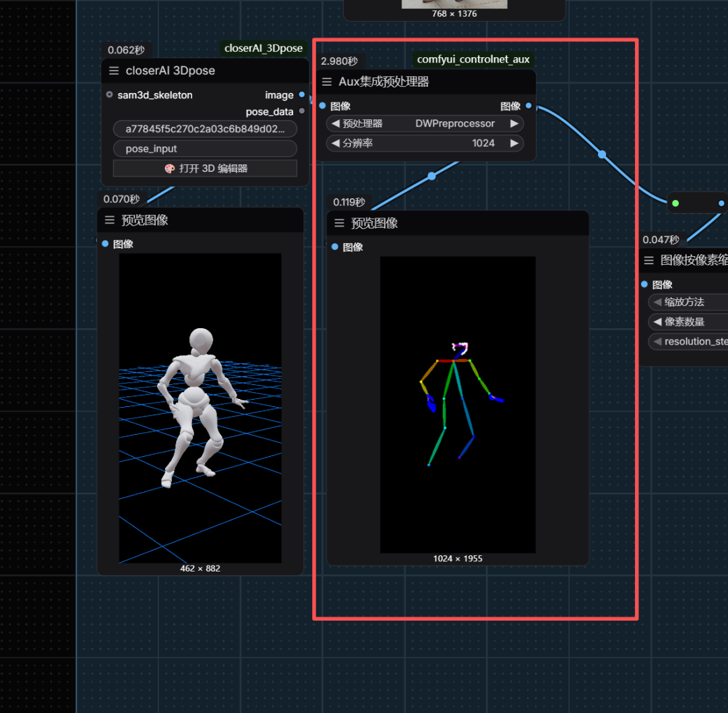Click 打开 3D 编辑器 button
The width and height of the screenshot is (728, 713).
tap(205, 168)
